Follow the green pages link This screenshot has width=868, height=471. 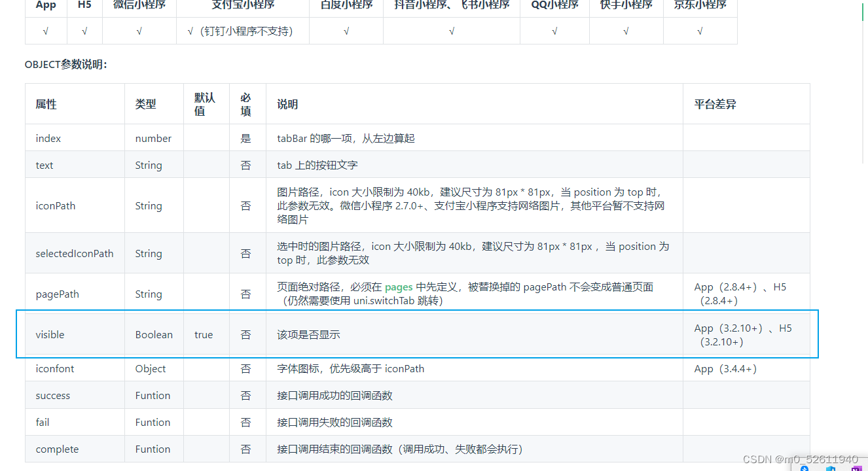399,287
